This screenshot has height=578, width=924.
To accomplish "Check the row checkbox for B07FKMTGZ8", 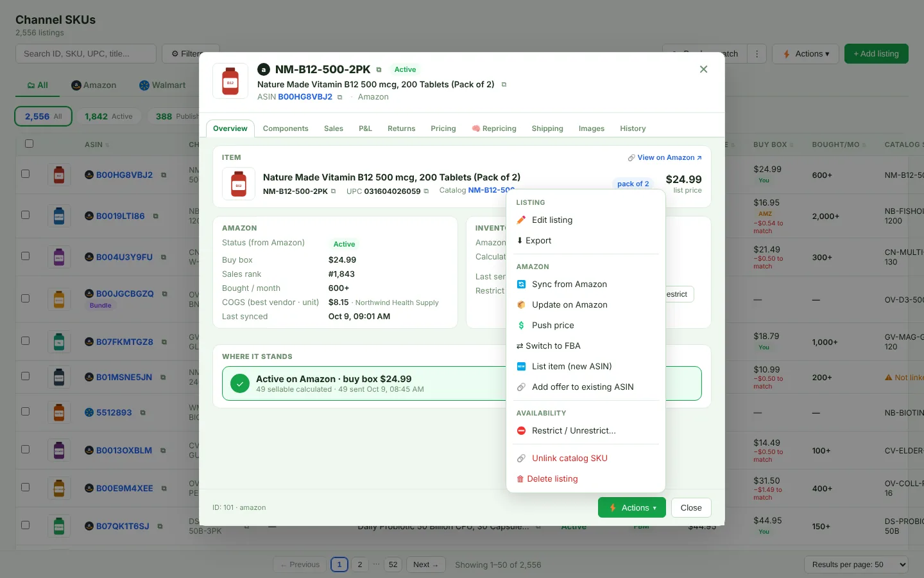I will click(26, 341).
